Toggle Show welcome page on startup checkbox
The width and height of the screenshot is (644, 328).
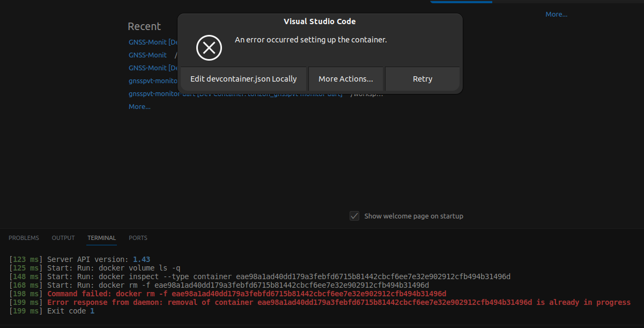pos(354,216)
